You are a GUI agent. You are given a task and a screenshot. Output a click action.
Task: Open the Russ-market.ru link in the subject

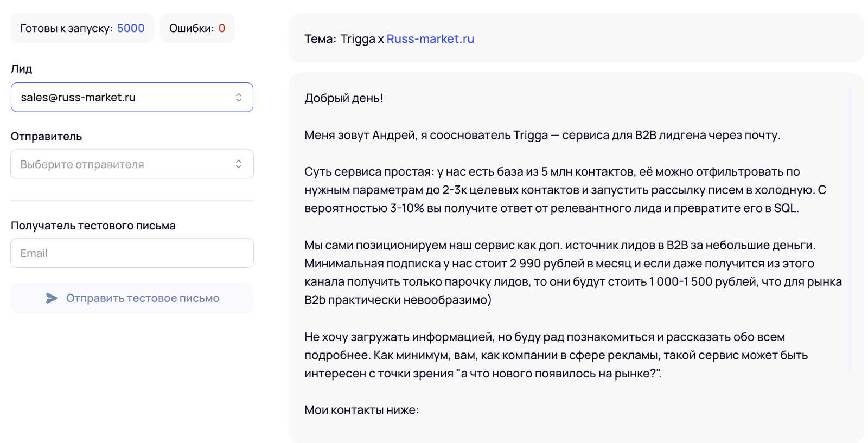tap(430, 39)
